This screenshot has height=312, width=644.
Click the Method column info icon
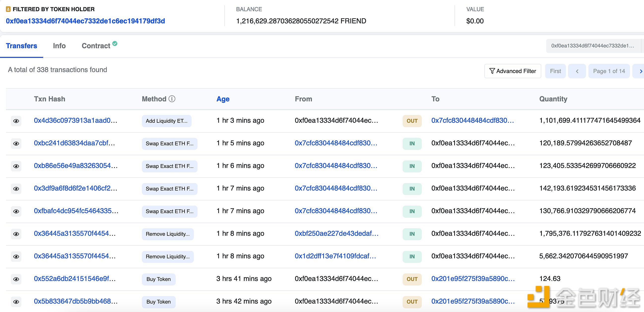(172, 99)
